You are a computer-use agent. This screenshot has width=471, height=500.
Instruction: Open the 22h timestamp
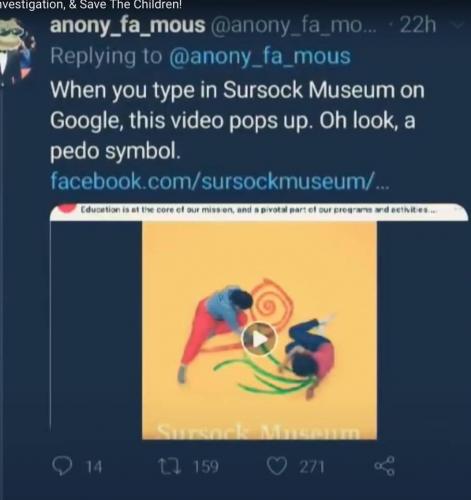click(418, 25)
